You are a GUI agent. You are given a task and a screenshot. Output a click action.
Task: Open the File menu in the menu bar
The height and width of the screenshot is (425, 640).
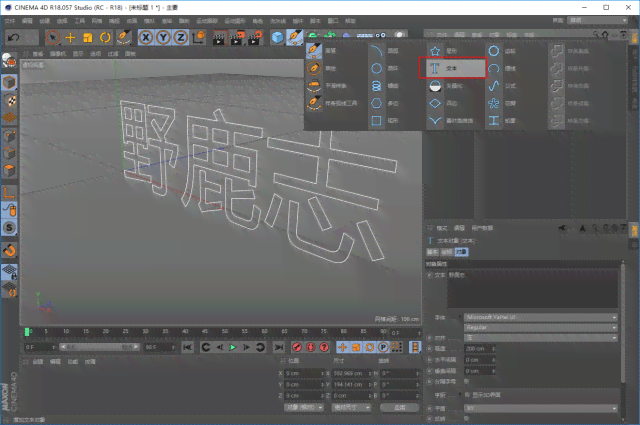[x=9, y=21]
